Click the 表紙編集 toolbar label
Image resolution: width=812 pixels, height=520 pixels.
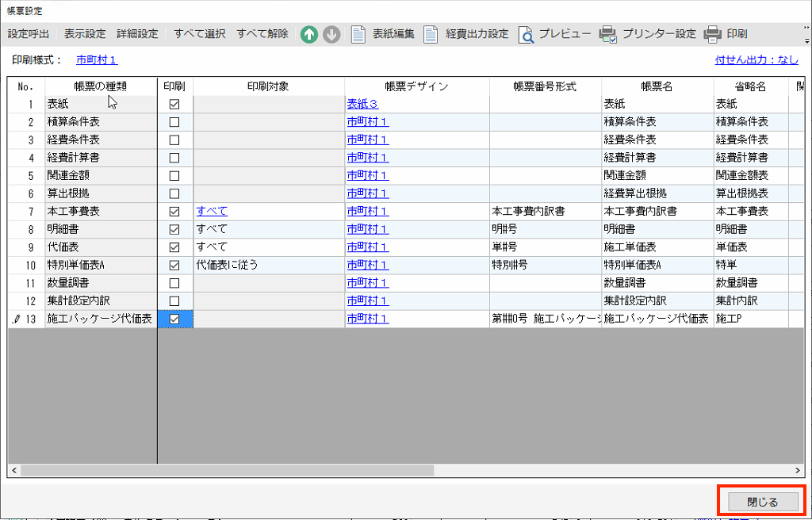393,35
